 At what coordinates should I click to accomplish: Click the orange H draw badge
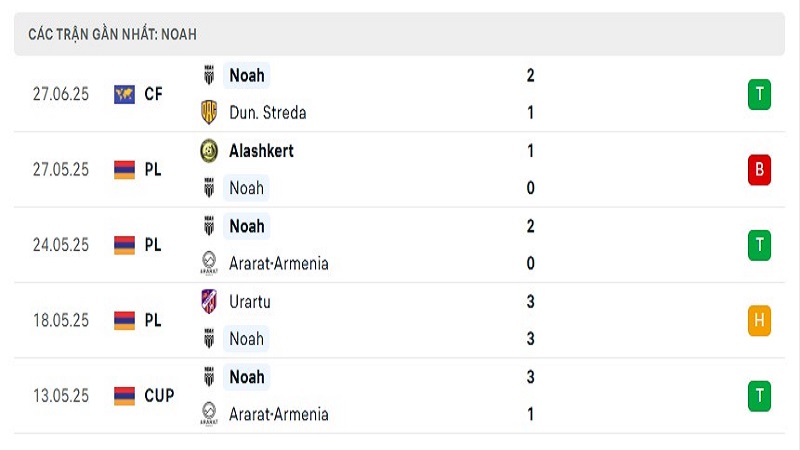coord(759,320)
